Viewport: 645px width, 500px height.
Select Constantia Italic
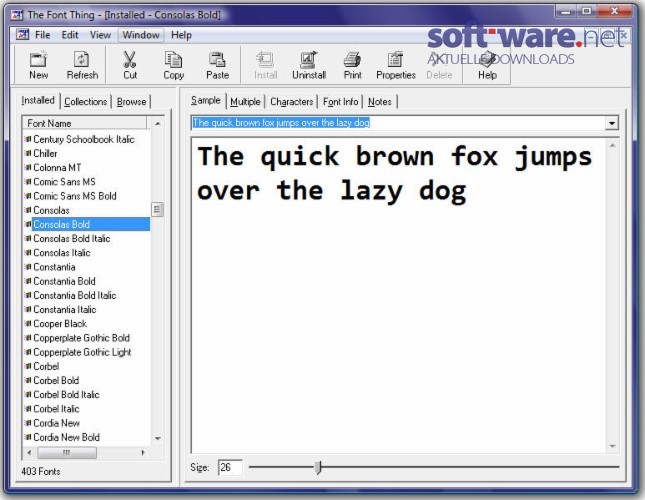(65, 310)
